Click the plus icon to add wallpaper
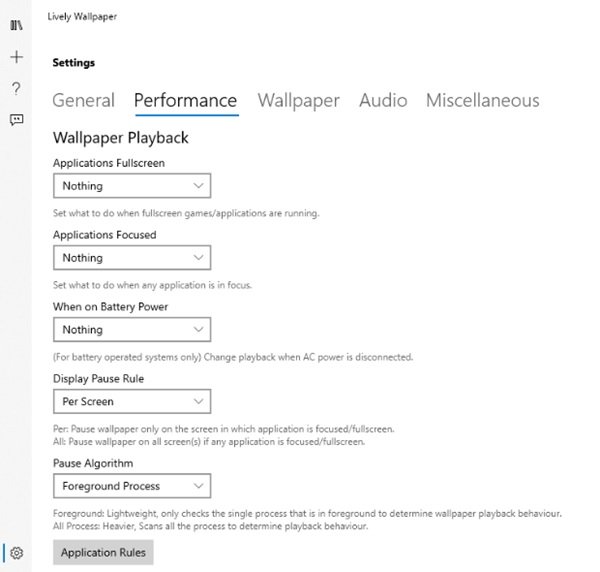 [x=16, y=57]
